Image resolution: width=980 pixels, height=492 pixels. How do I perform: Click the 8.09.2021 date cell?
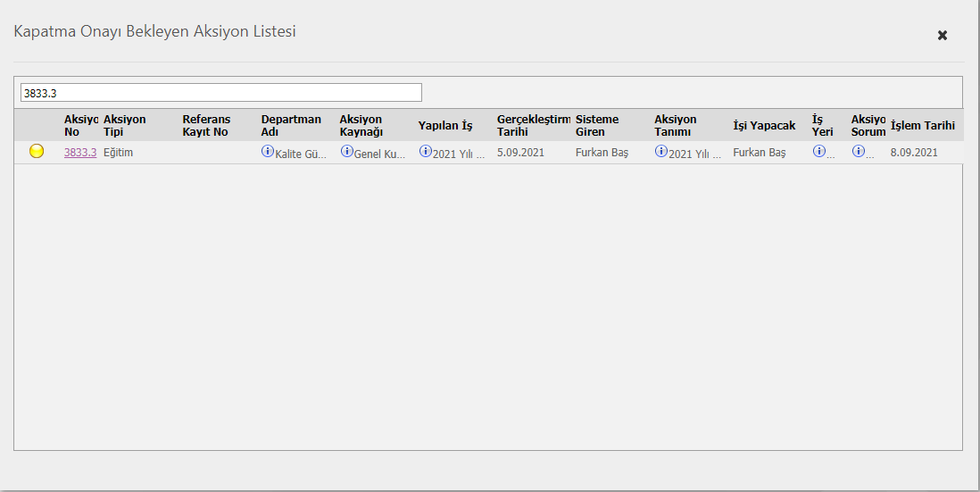914,153
